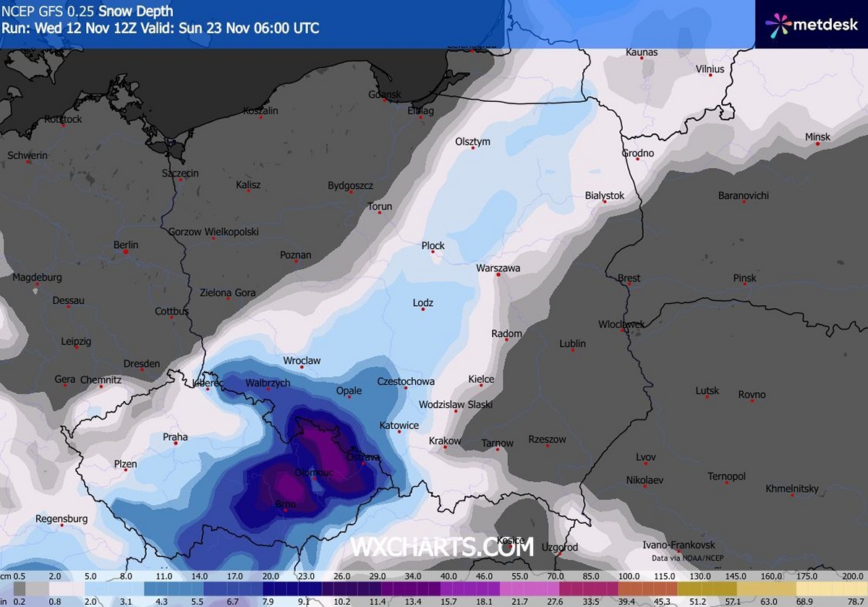Screen dimensions: 868x607
Task: Click the Warszawa city marker dot
Action: coord(498,275)
